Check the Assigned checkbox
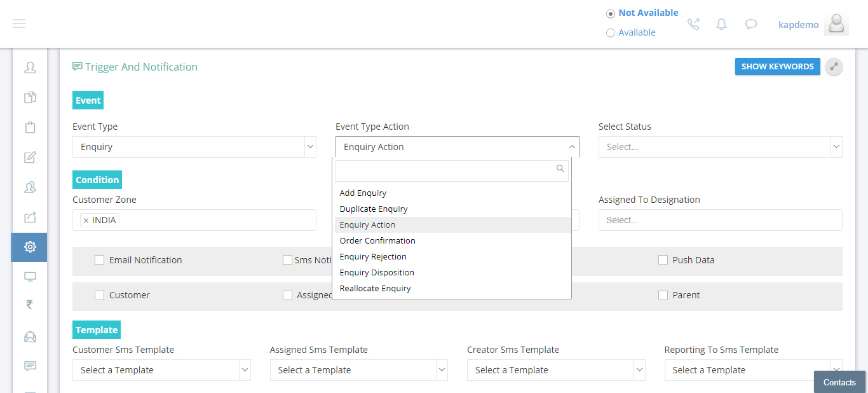Image resolution: width=868 pixels, height=393 pixels. [x=287, y=295]
